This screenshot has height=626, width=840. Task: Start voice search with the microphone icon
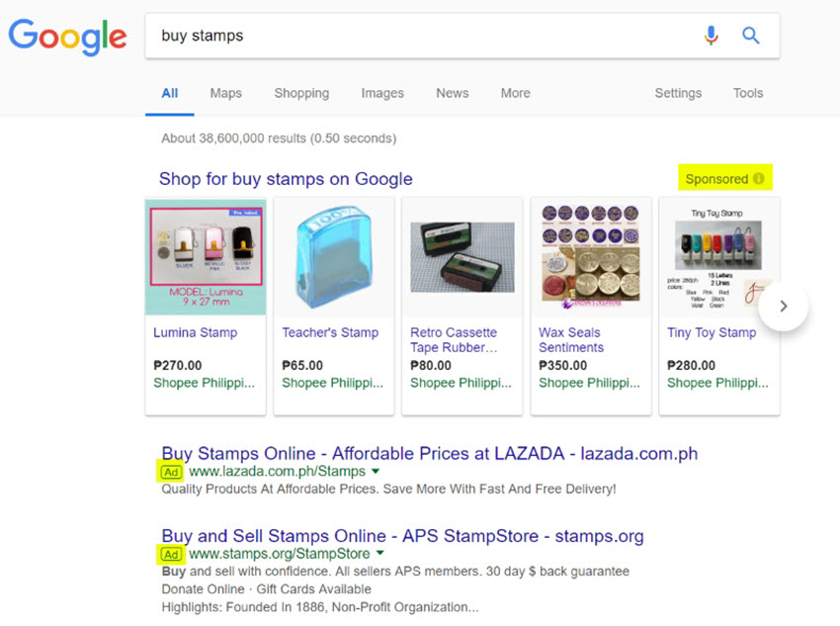(711, 36)
